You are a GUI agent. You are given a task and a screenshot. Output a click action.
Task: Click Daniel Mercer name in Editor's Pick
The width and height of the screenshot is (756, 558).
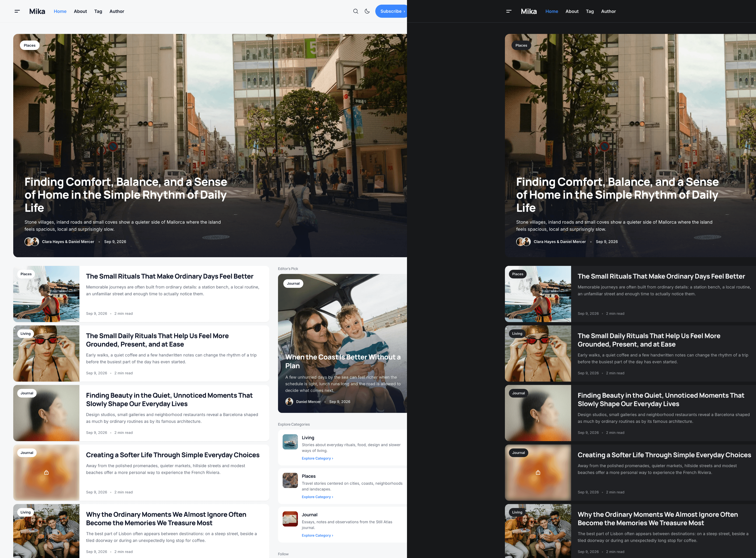coord(308,402)
